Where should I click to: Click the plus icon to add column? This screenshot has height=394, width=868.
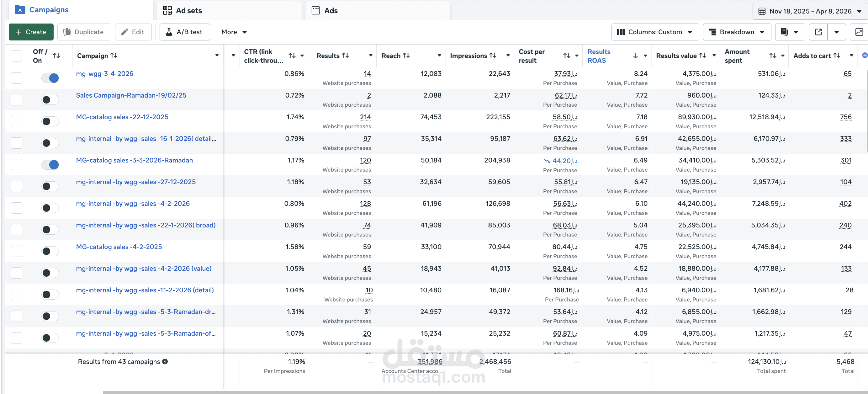(x=864, y=55)
